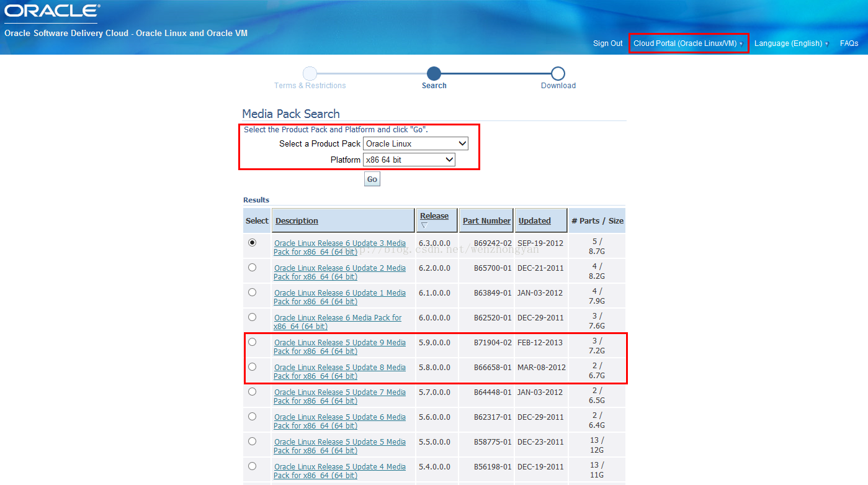Click part number B58775-01
Image resolution: width=868 pixels, height=485 pixels.
tap(493, 442)
